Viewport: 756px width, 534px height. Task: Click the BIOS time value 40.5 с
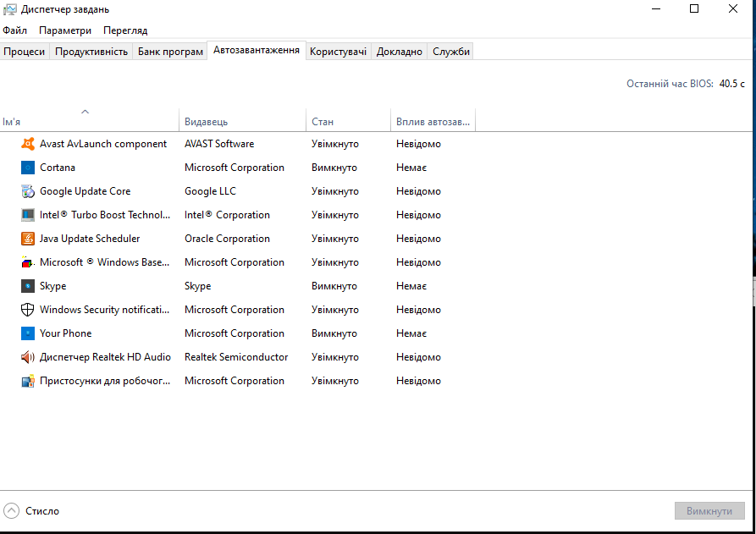[732, 84]
